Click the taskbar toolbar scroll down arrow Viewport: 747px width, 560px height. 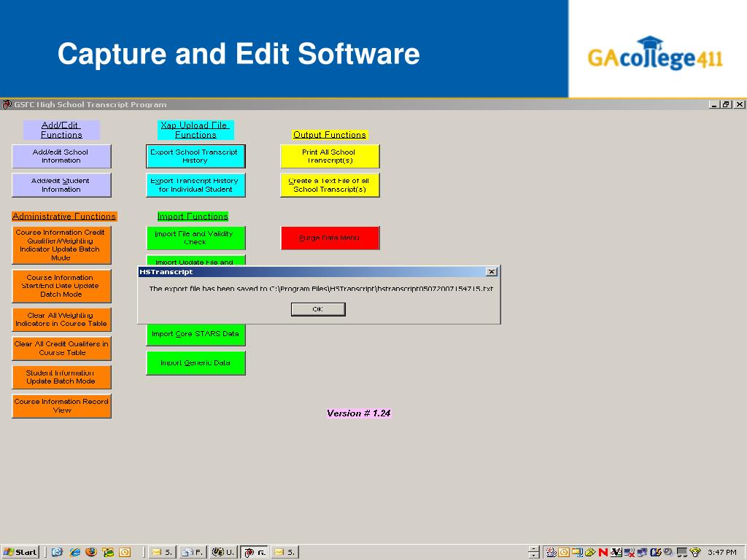533,556
